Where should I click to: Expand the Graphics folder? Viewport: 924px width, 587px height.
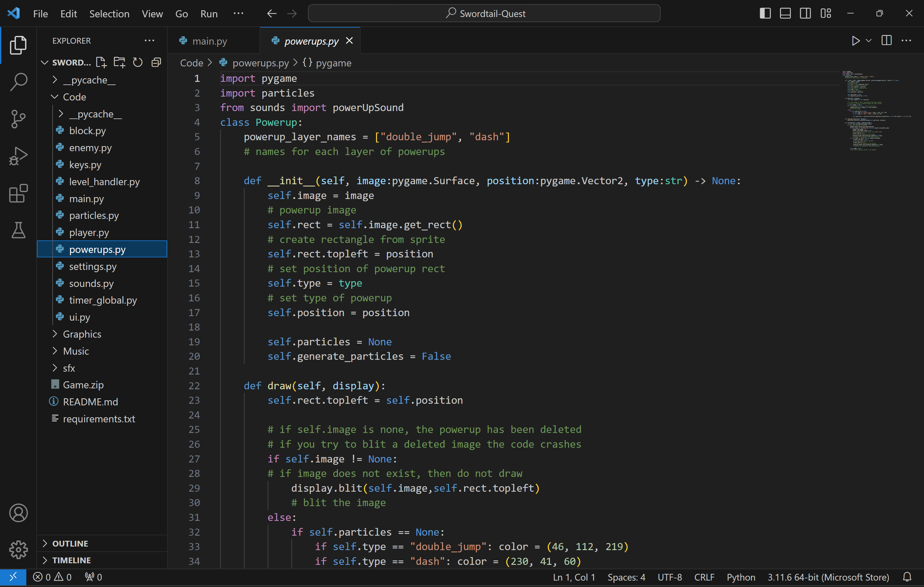click(x=82, y=334)
